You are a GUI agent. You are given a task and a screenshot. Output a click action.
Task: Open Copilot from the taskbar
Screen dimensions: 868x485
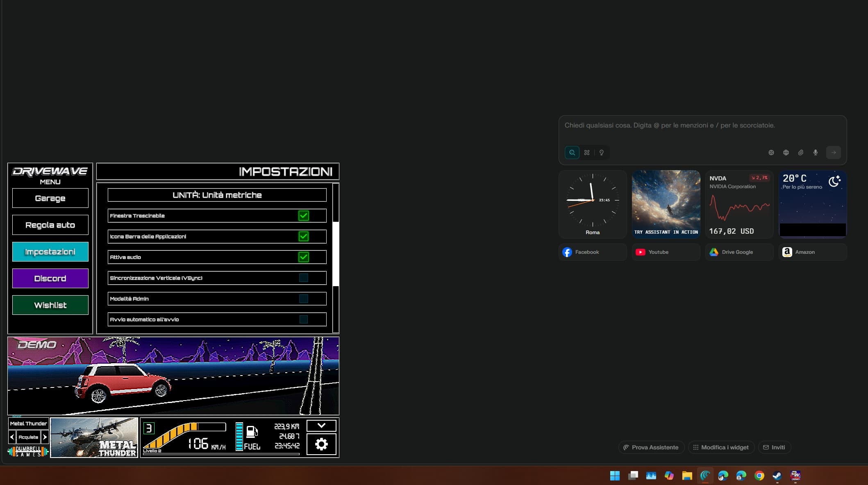[x=669, y=476]
